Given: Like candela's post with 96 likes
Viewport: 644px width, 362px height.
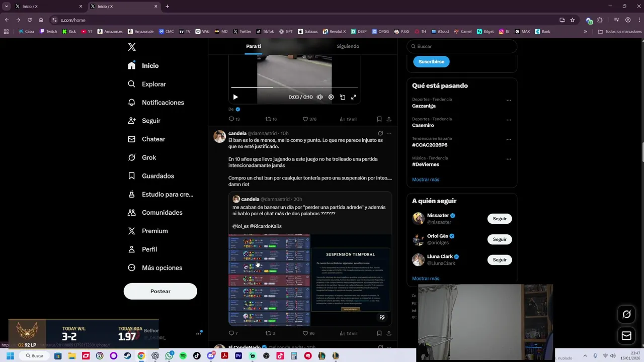Looking at the screenshot, I should (x=308, y=333).
